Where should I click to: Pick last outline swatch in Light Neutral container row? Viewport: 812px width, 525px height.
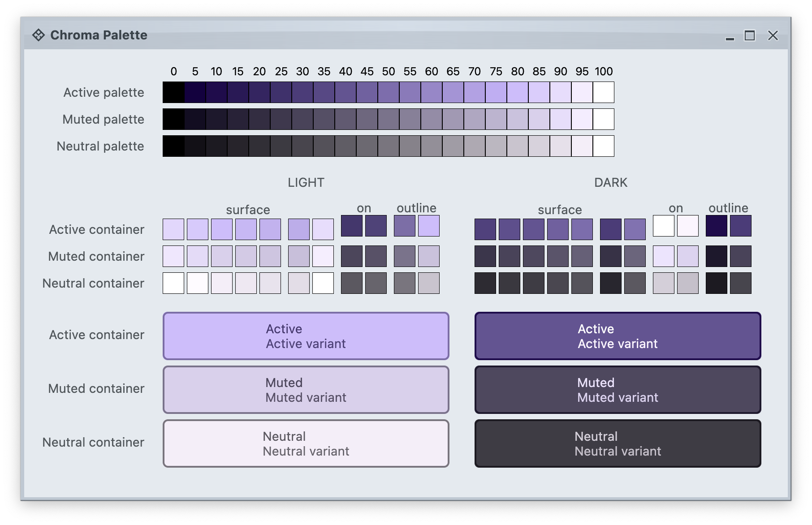pos(429,283)
